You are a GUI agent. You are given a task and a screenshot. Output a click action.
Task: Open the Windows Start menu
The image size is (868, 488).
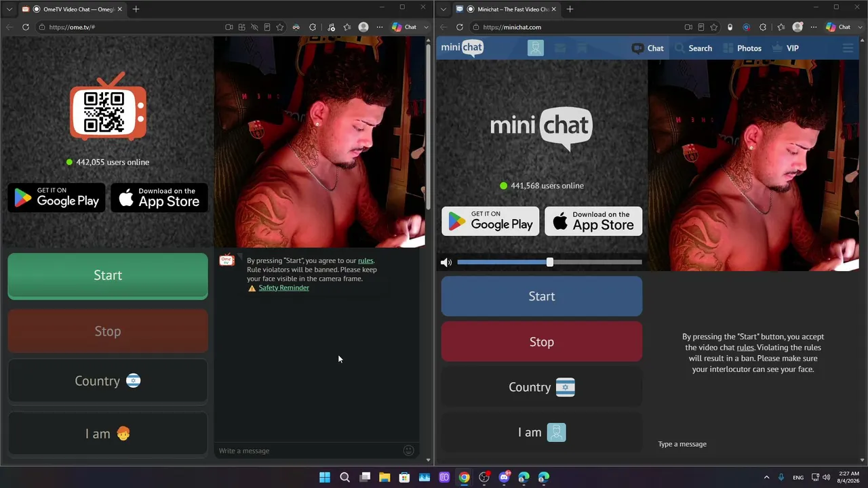tap(325, 477)
